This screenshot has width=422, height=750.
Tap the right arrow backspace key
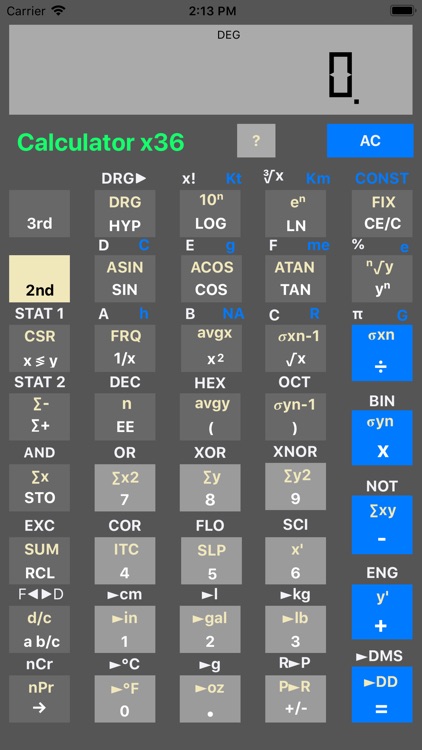pyautogui.click(x=39, y=699)
